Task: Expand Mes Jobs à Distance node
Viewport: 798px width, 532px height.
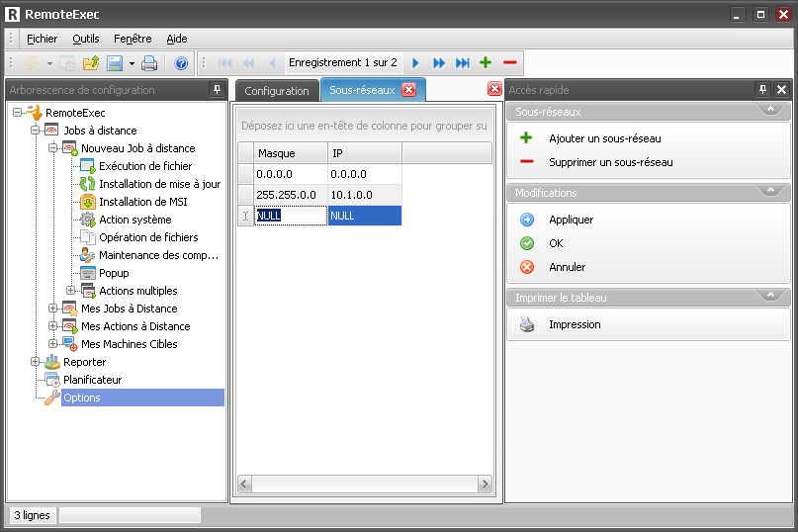Action: [x=53, y=308]
